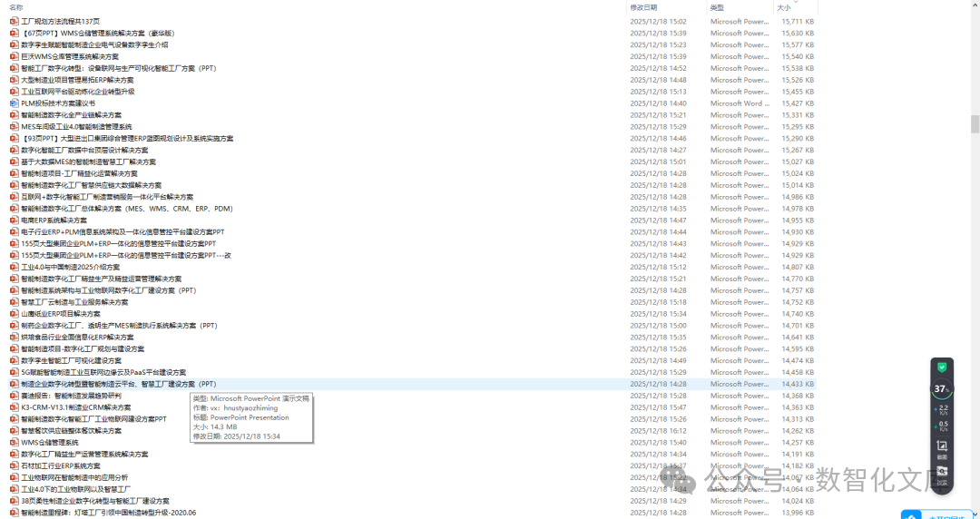980x519 pixels.
Task: Select 制药企业数字化工厂、透明生产MES制造执行系统解决方案（PPT）
Action: (x=120, y=326)
